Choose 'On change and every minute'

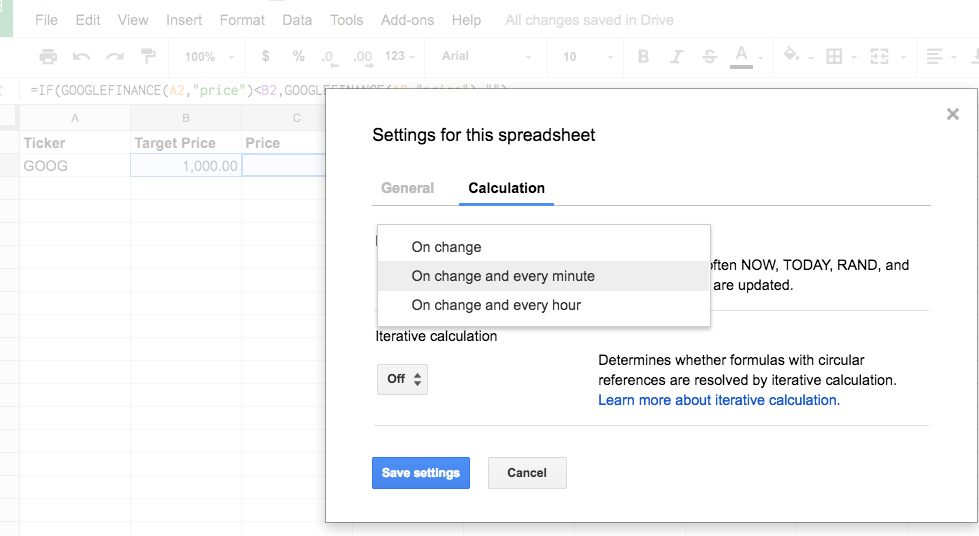point(503,276)
